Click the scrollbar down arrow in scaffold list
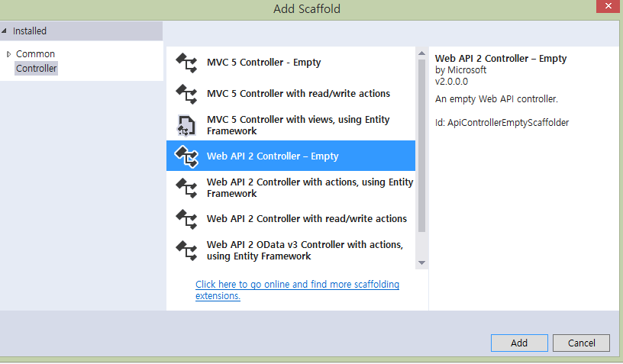Screen dimensions: 623x364 pyautogui.click(x=422, y=263)
